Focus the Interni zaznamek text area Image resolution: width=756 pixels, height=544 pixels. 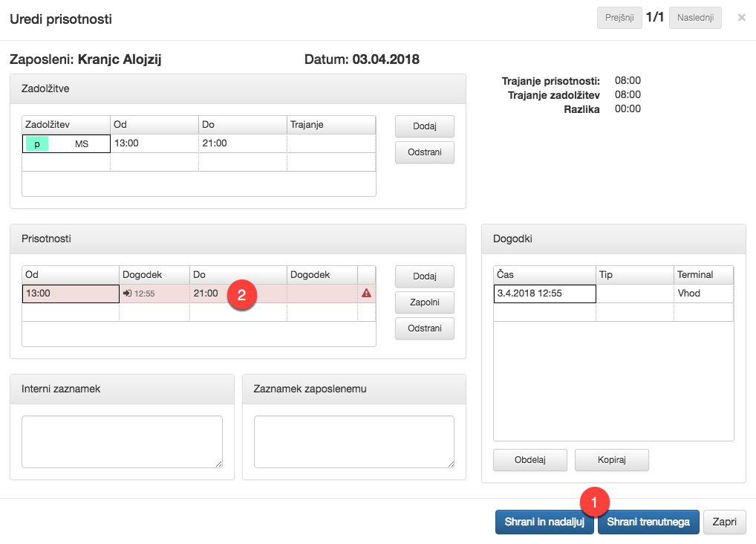(x=122, y=441)
